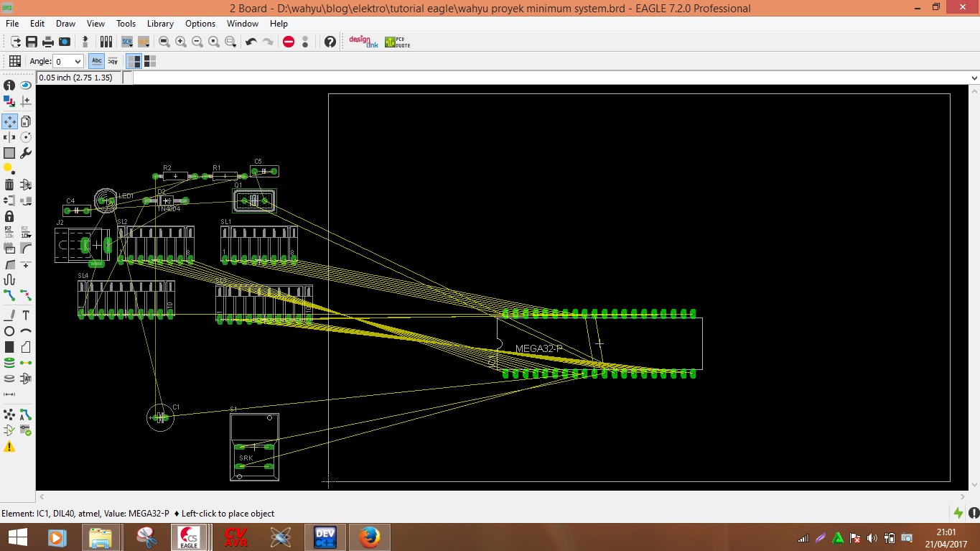Viewport: 980px width, 551px height.
Task: Show the DRC errors warning triangle
Action: point(9,446)
